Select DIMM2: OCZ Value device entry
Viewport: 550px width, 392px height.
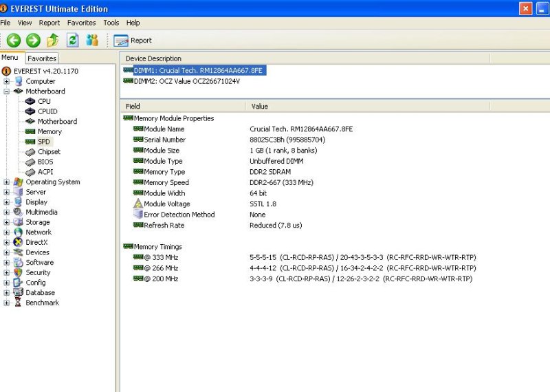[x=186, y=81]
